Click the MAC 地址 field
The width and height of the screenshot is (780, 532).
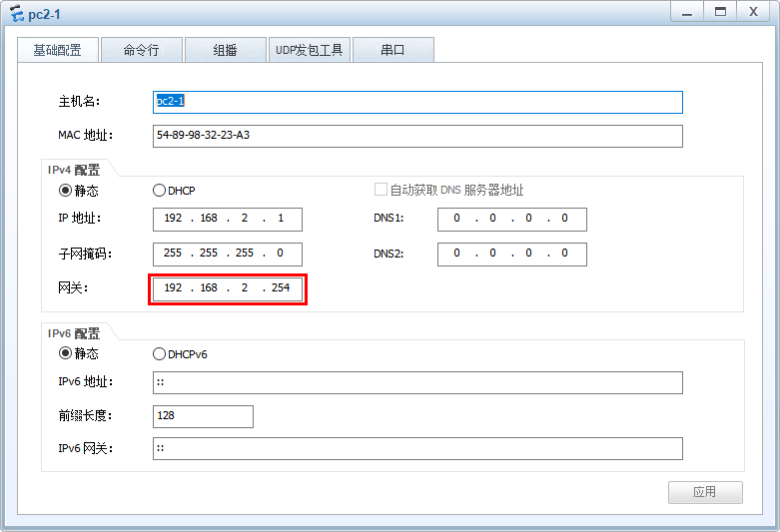click(x=417, y=136)
